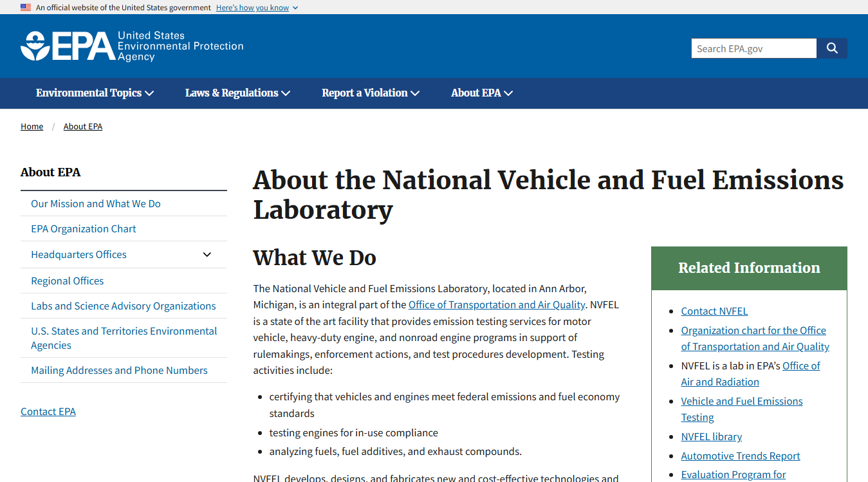Open the Headquarters Offices sidebar link
The height and width of the screenshot is (482, 868).
(78, 254)
